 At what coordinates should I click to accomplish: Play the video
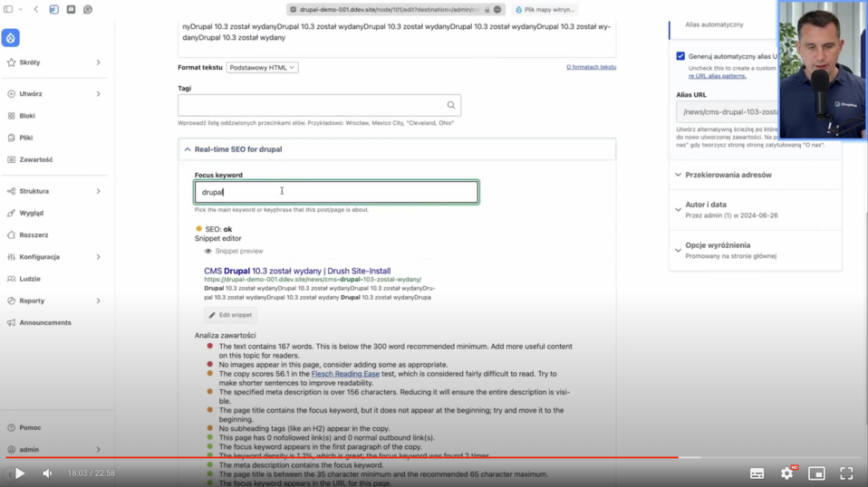[x=20, y=473]
